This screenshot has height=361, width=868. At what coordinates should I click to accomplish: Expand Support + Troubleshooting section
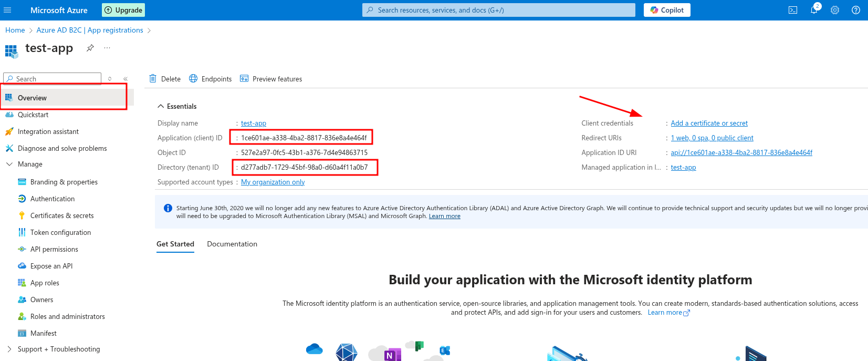(9, 349)
